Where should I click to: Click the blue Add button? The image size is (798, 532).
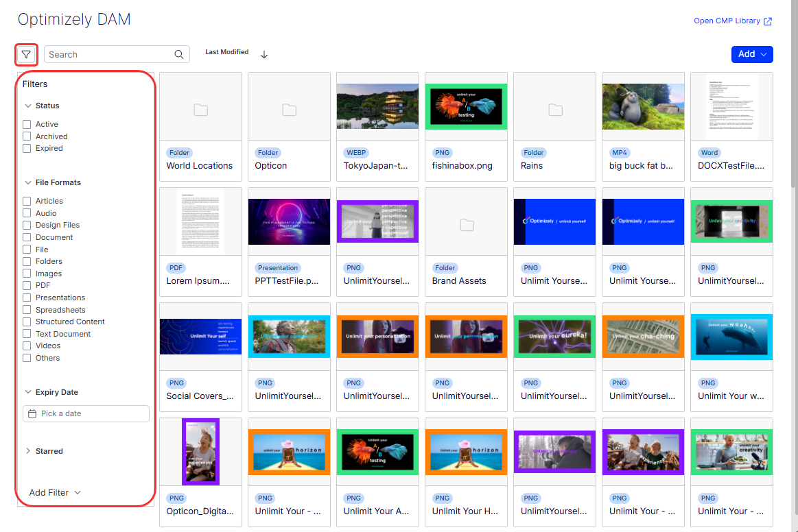click(751, 54)
